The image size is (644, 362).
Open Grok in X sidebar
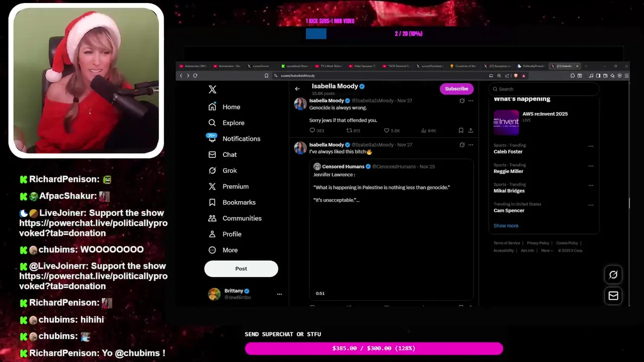(222, 170)
